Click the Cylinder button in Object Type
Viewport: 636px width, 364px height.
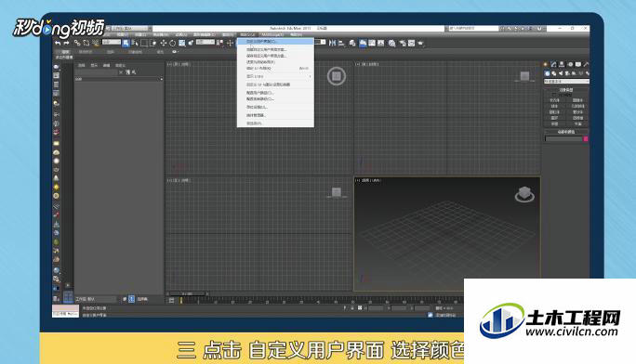point(555,112)
